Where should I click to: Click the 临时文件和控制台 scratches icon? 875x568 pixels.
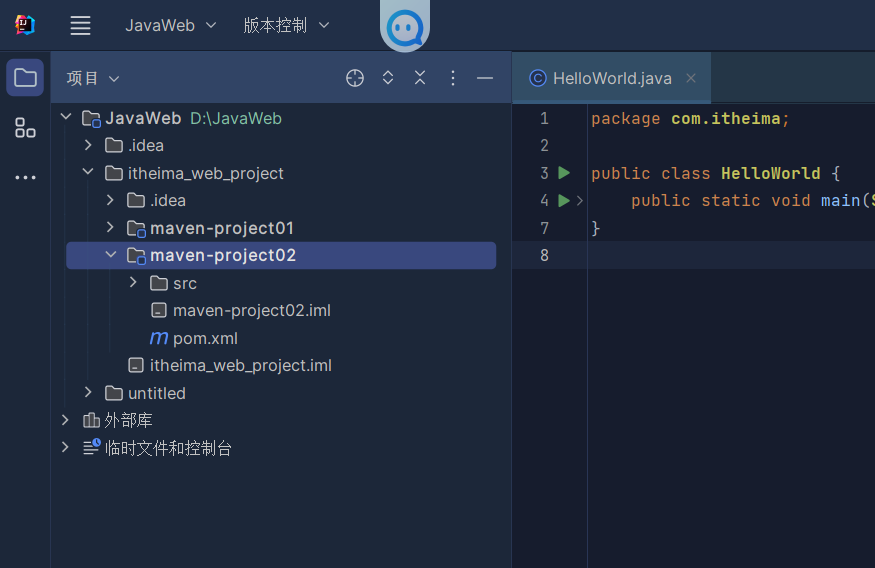pos(92,447)
